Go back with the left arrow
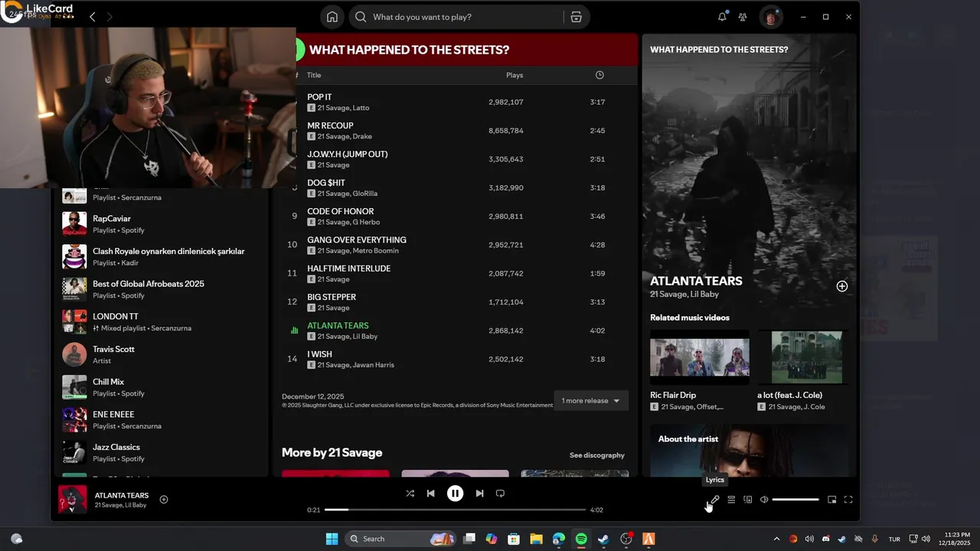Viewport: 980px width, 551px height. point(92,17)
